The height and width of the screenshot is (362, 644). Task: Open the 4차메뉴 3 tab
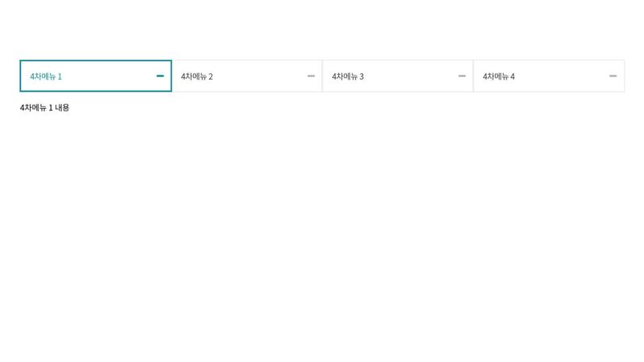click(x=398, y=76)
